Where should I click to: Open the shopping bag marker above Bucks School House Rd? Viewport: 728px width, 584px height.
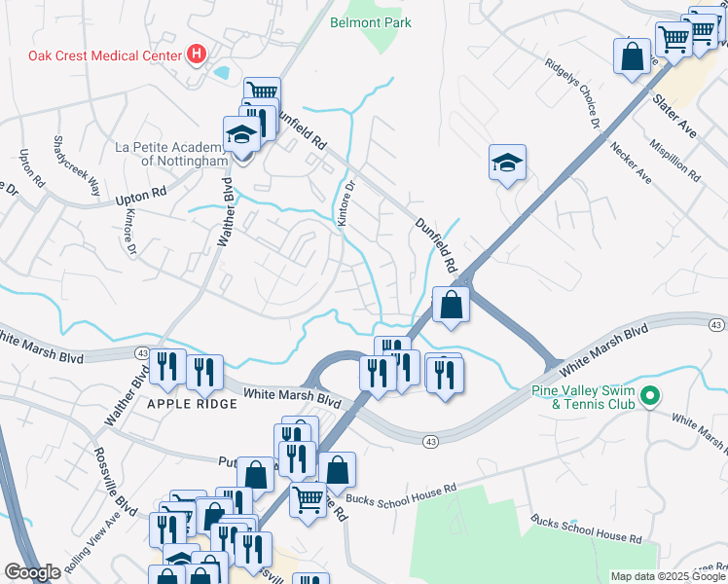337,471
